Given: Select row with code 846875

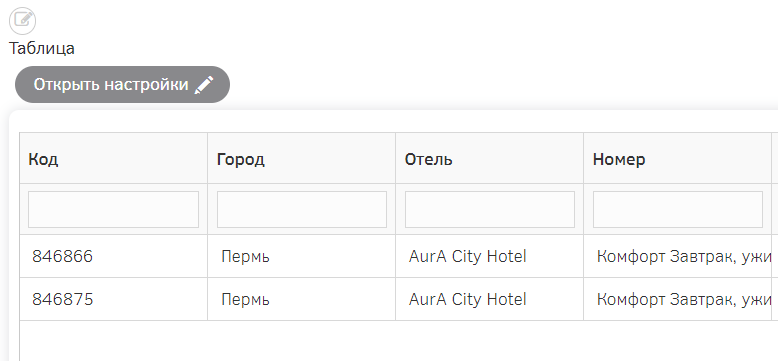Looking at the screenshot, I should [x=63, y=300].
